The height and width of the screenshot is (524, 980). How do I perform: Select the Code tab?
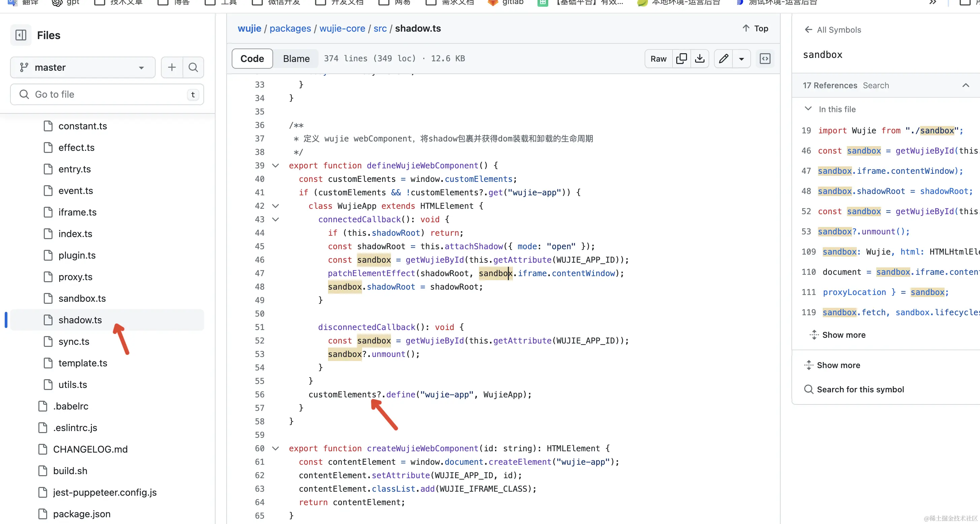tap(252, 59)
